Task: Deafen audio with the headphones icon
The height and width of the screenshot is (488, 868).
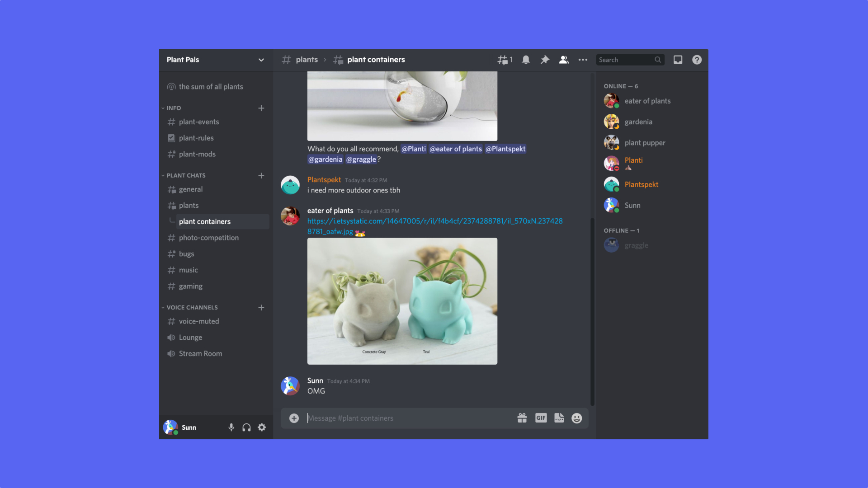Action: click(246, 427)
